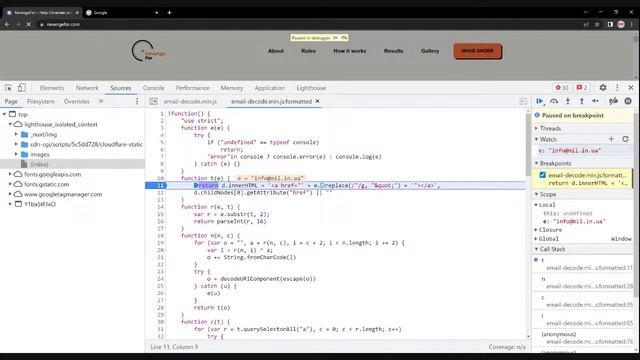
Task: Go back in browser history
Action: tap(7, 24)
